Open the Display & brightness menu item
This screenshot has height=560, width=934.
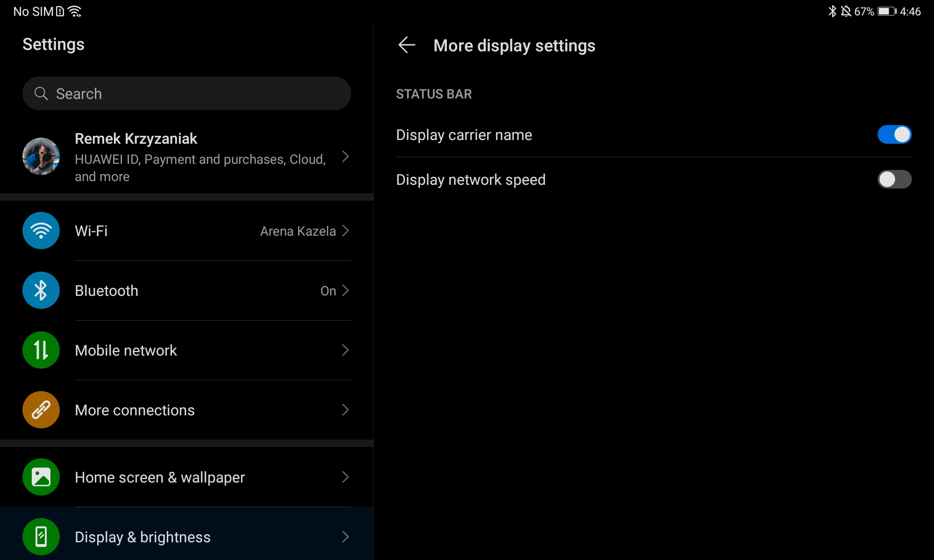coord(143,537)
